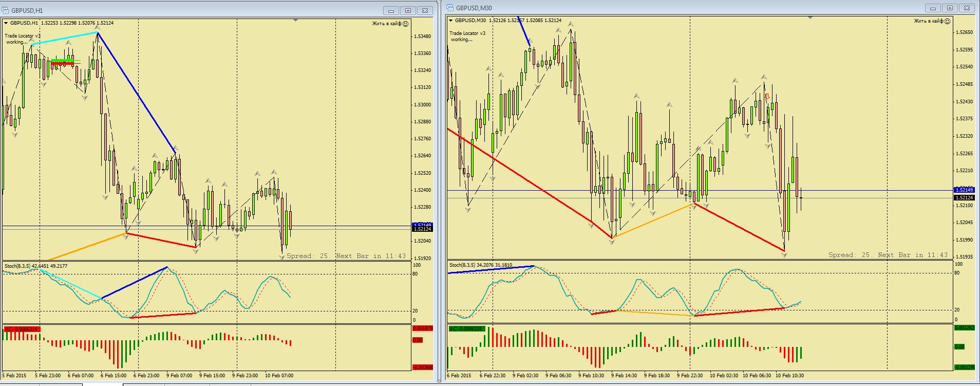980x386 pixels.
Task: Click the chart shift triangle on H1 chart
Action: coord(296,21)
